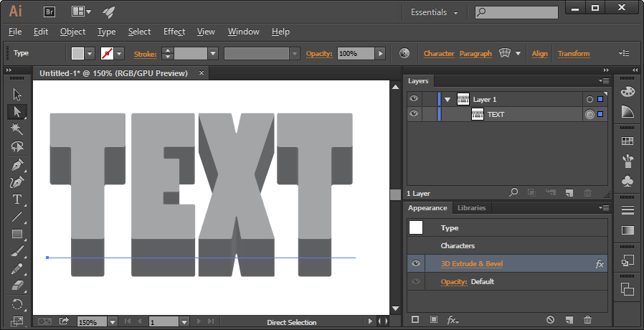Collapse Layer 1 disclosure triangle
The height and width of the screenshot is (330, 644).
click(x=448, y=100)
